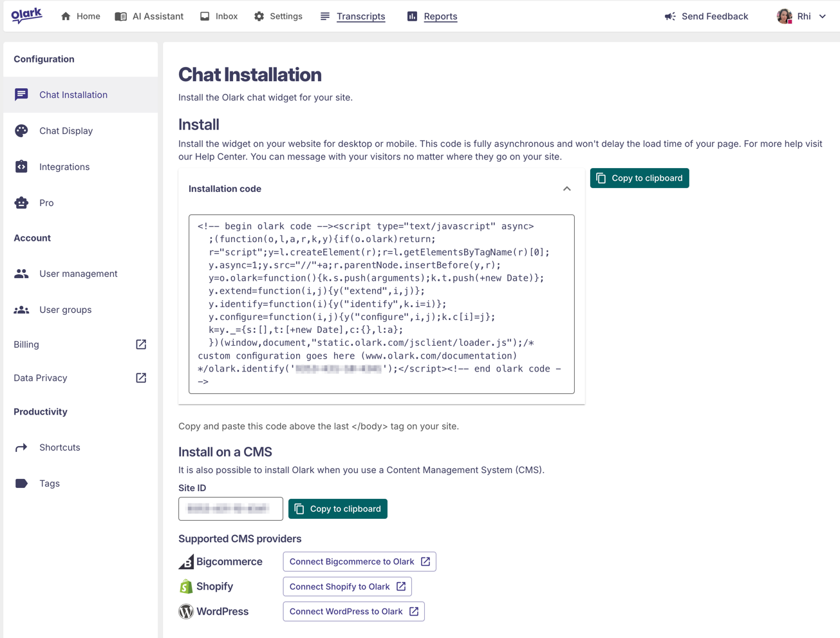Open the AI Assistant page
840x638 pixels.
[x=149, y=16]
